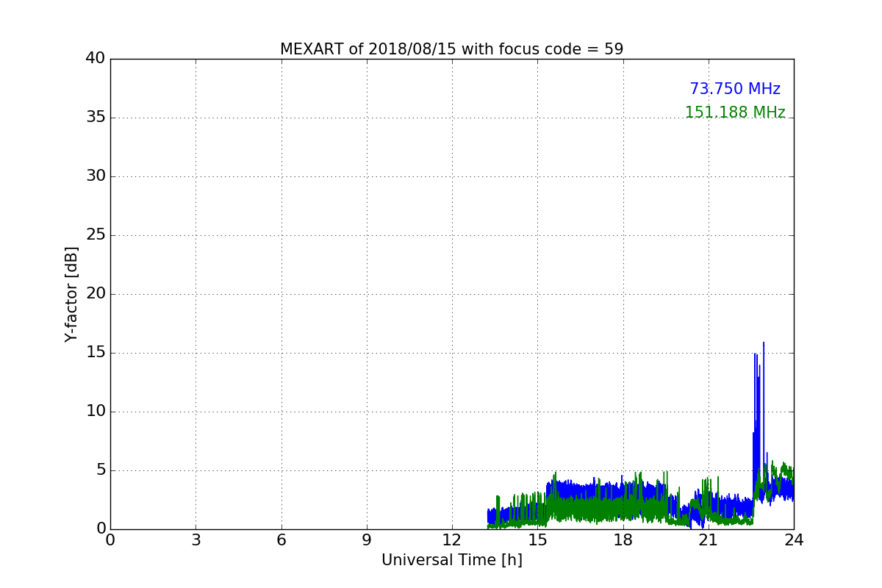Click the tallest blue spike peak near 23 h
Image resolution: width=882 pixels, height=588 pixels.
point(764,343)
